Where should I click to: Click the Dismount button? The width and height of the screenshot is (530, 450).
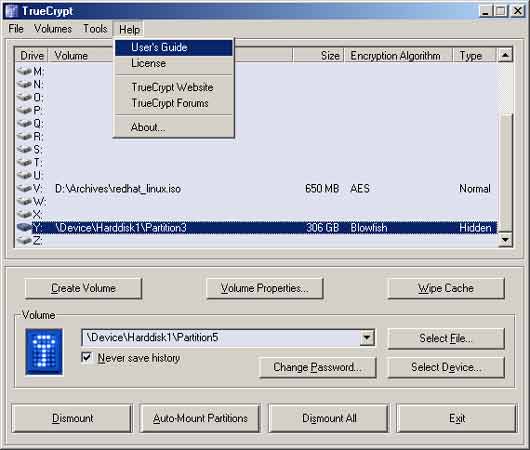click(x=72, y=418)
